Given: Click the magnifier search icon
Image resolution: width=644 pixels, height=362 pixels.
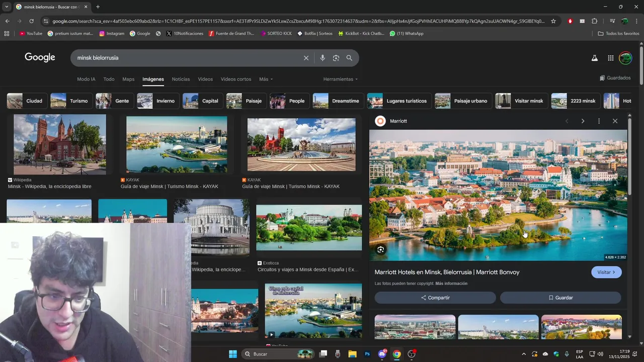Looking at the screenshot, I should pos(349,58).
